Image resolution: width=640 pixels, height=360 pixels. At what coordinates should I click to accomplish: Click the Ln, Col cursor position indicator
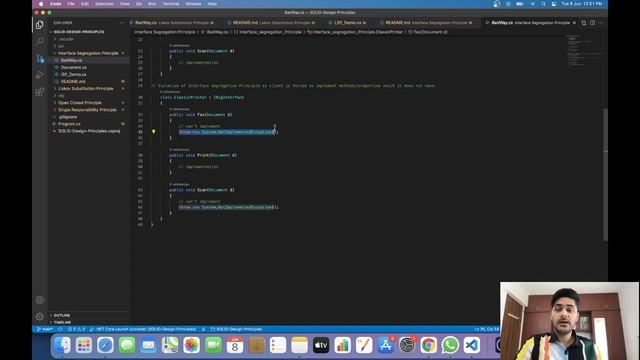tap(487, 329)
